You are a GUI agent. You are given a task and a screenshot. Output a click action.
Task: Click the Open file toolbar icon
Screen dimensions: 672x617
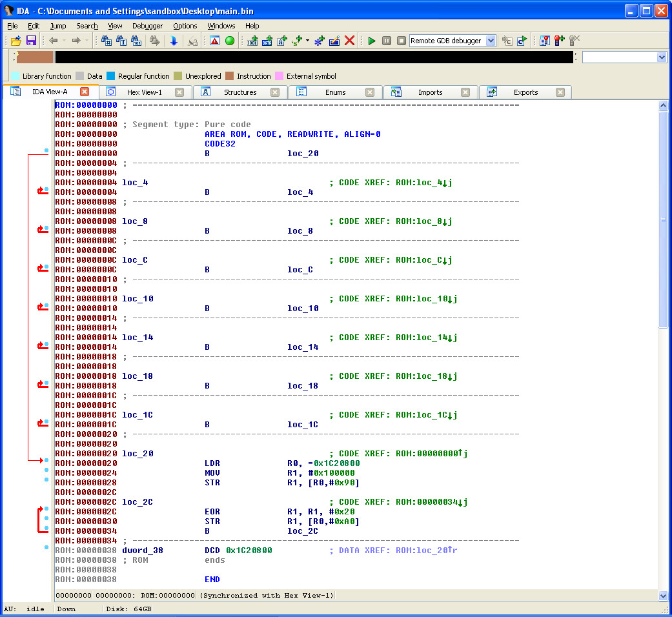(x=16, y=41)
